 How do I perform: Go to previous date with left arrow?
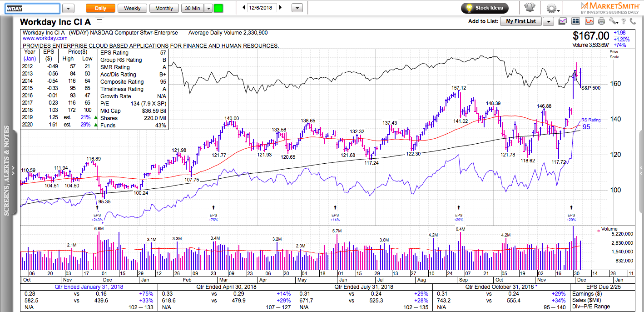coord(244,8)
